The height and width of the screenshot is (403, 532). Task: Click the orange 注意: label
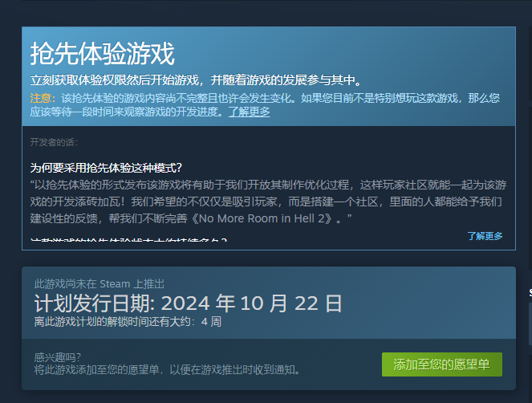[x=43, y=98]
